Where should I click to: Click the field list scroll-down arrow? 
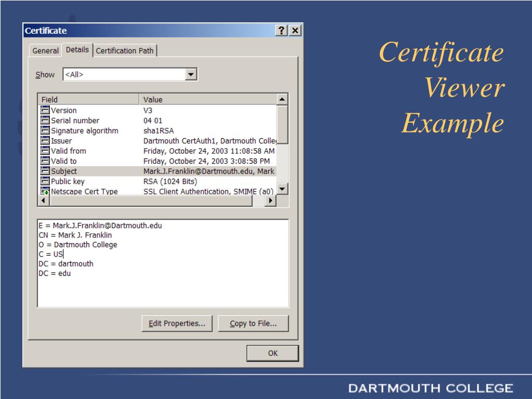pyautogui.click(x=282, y=189)
